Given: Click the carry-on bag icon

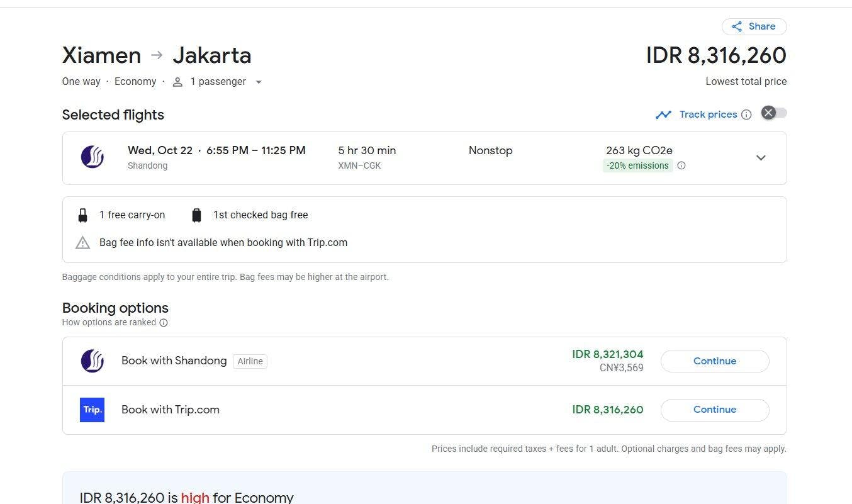Looking at the screenshot, I should point(82,215).
